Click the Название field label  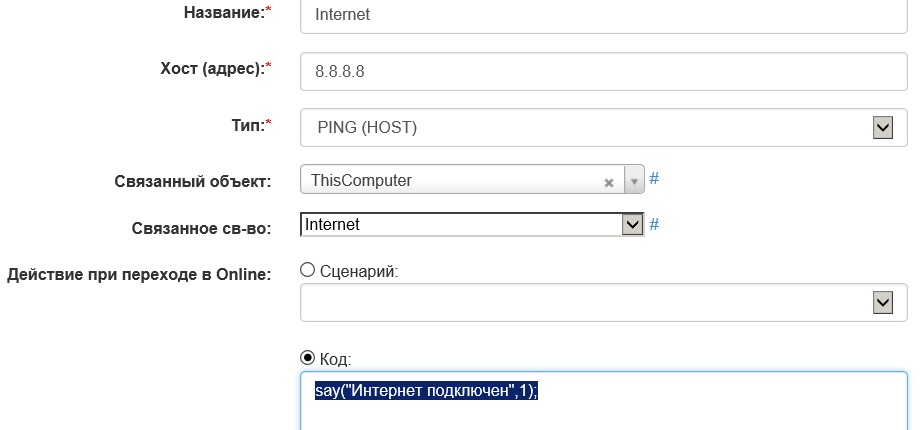pos(228,12)
